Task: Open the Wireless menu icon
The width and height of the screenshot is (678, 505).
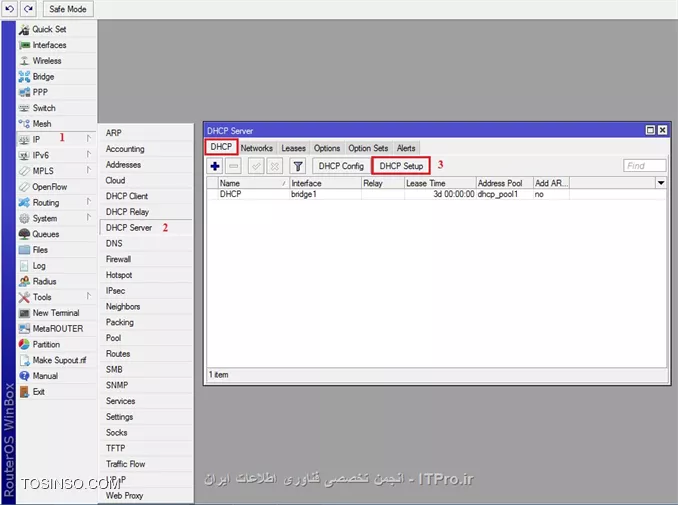Action: (x=25, y=61)
